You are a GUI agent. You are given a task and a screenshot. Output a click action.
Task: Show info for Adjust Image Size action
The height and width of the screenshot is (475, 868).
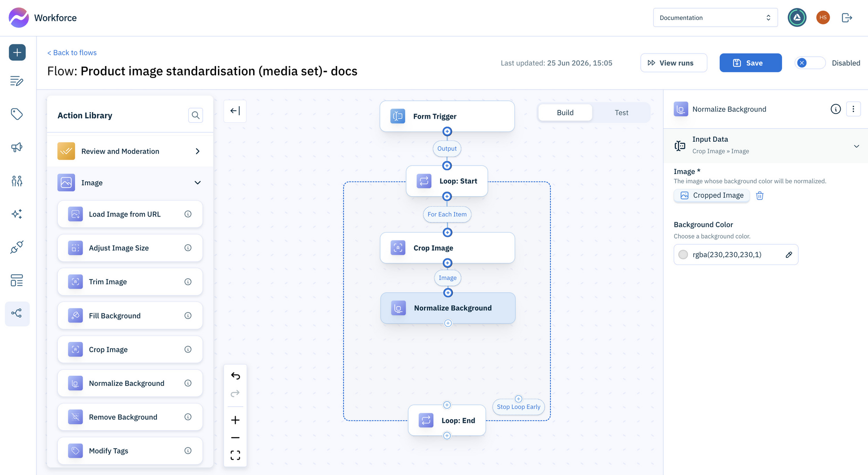(188, 248)
